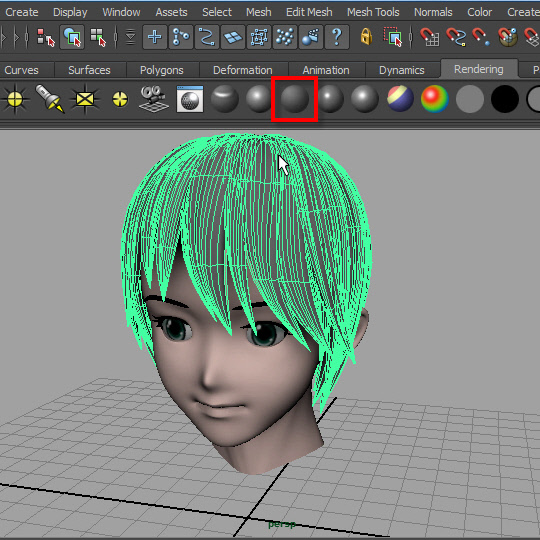Open the render view window icon

pyautogui.click(x=190, y=99)
